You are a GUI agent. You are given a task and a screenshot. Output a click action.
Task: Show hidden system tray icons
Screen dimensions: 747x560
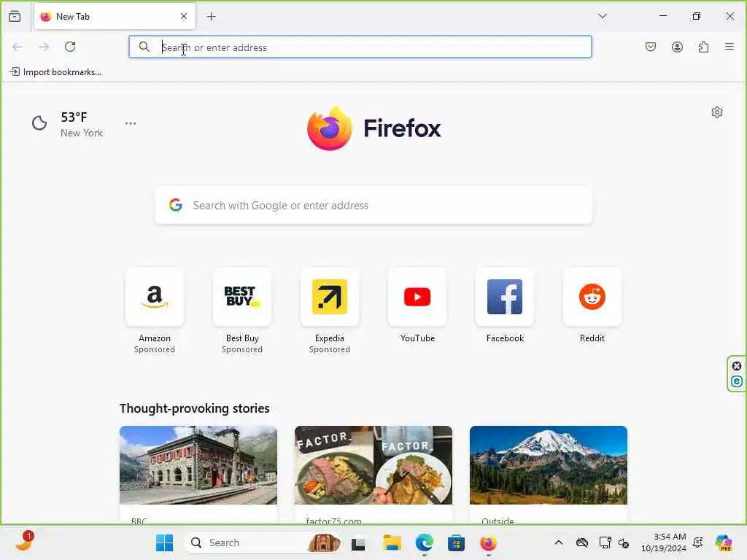pos(559,542)
